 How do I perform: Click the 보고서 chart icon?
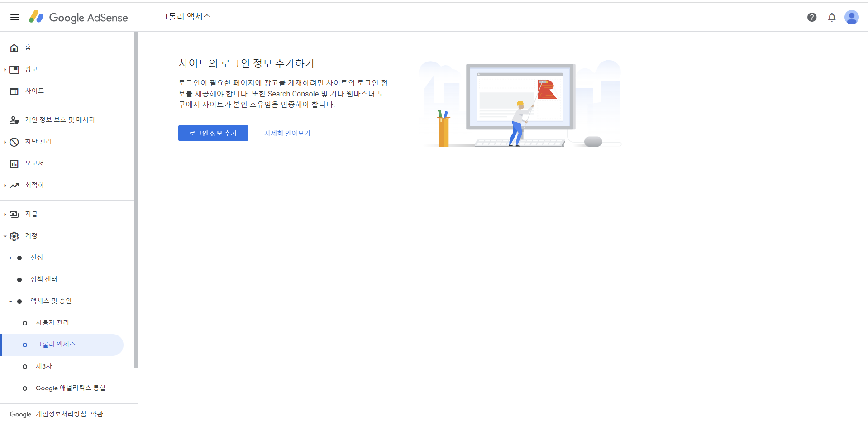pyautogui.click(x=14, y=163)
